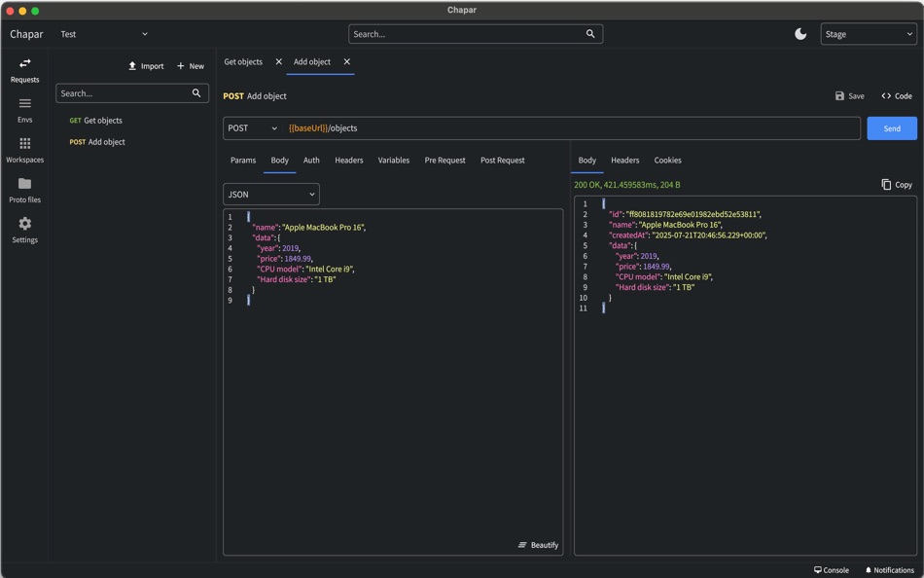Switch to the response Cookies tab
Image resolution: width=924 pixels, height=578 pixels.
click(667, 161)
